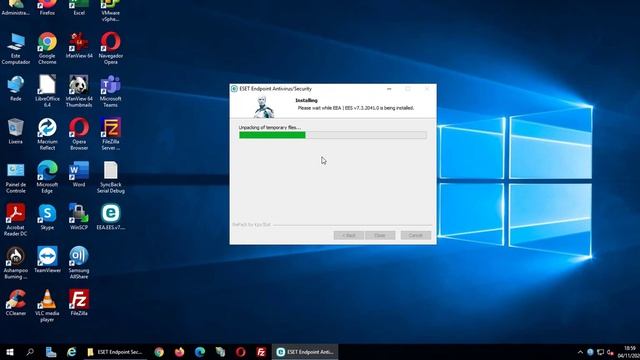Viewport: 640px width, 360px height.
Task: Click the installation progress bar
Action: 333,135
